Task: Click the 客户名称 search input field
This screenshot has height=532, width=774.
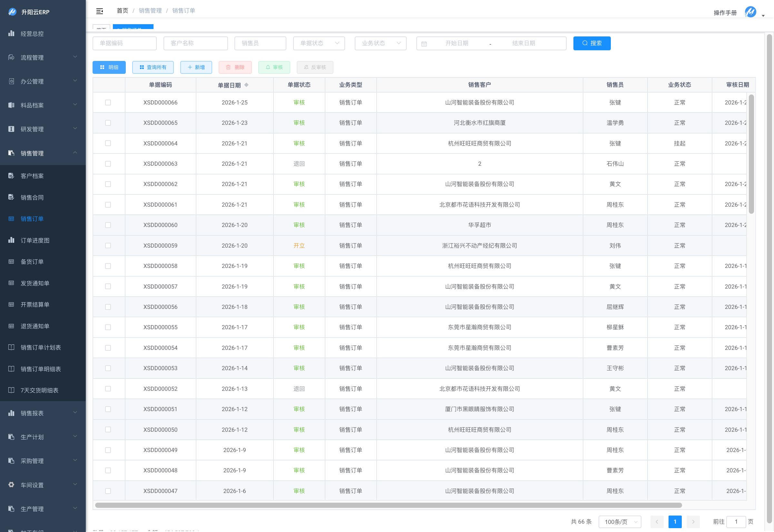Action: pos(196,43)
